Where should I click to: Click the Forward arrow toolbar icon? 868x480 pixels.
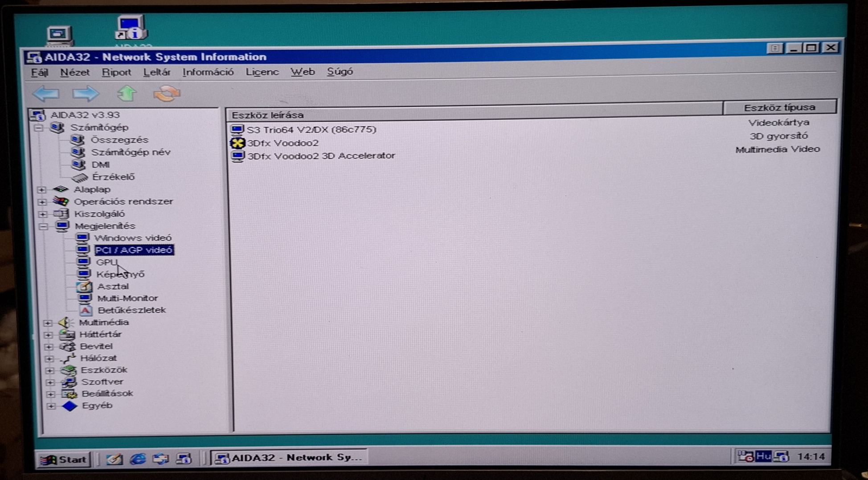point(86,94)
